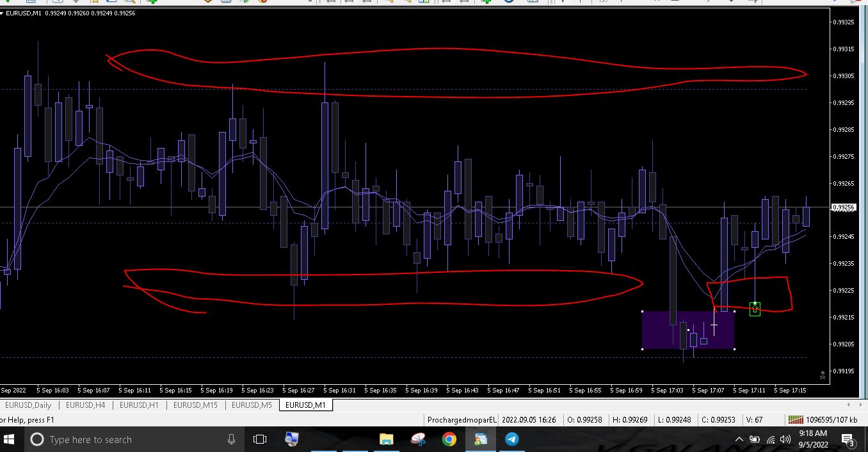Click the time axis label 5 Sep 16:07

[x=93, y=390]
